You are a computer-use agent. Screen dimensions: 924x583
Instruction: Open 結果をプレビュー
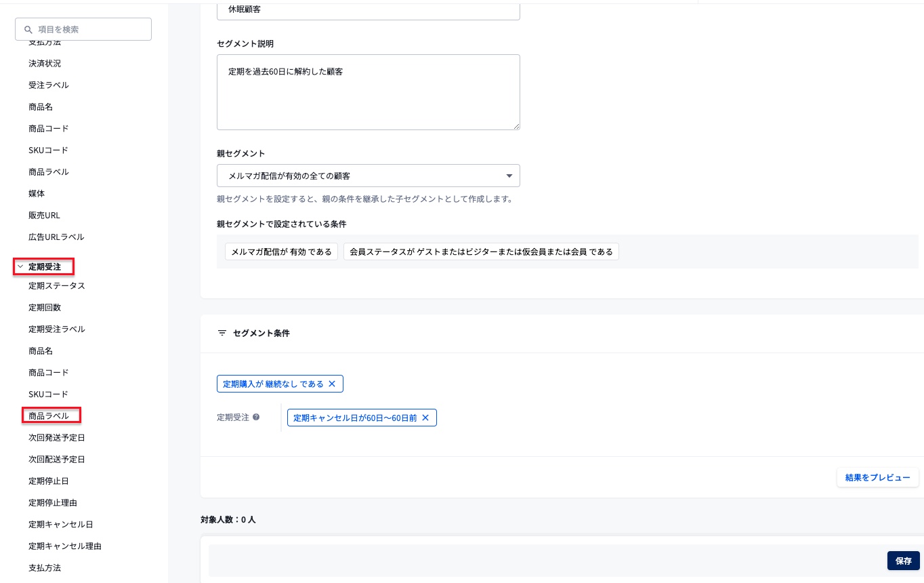tap(877, 477)
